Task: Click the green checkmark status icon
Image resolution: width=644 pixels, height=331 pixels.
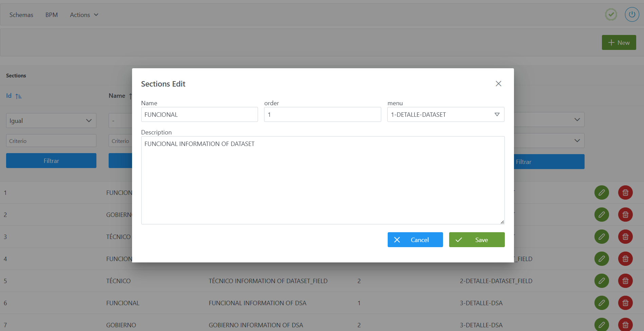Action: pyautogui.click(x=611, y=15)
